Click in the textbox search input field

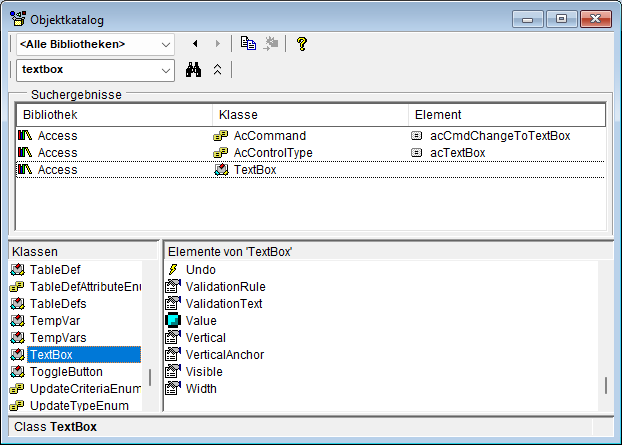pos(85,70)
